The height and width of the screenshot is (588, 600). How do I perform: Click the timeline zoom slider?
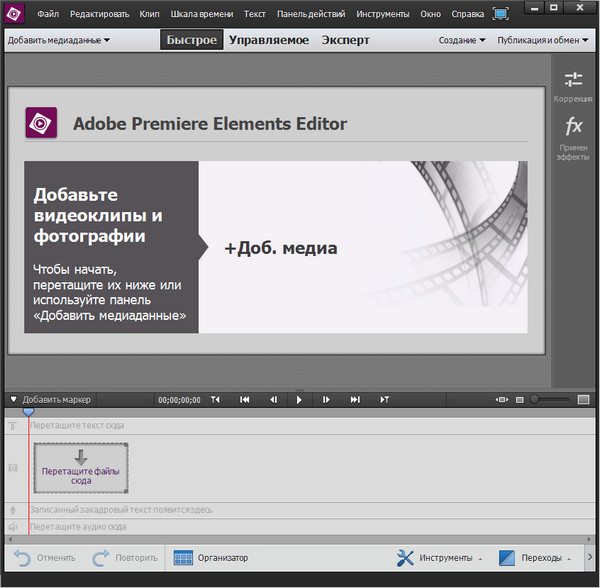(x=550, y=400)
